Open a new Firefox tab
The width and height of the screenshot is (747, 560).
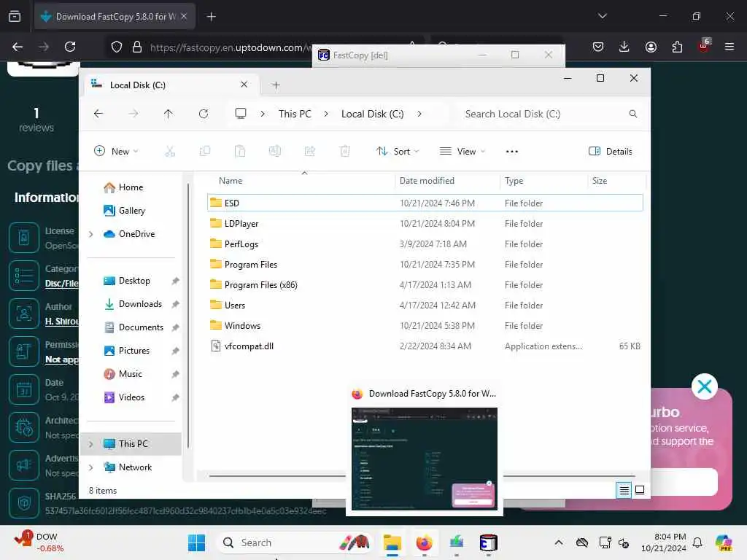pos(211,17)
